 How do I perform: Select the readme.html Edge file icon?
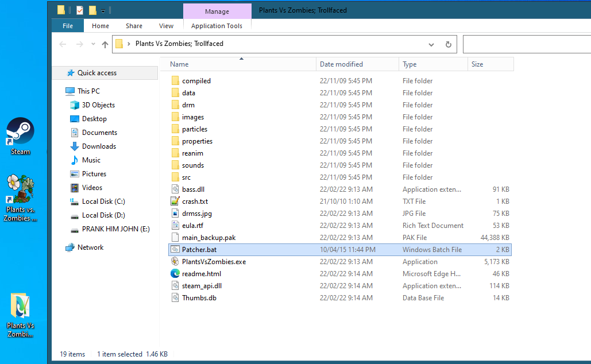pyautogui.click(x=175, y=273)
